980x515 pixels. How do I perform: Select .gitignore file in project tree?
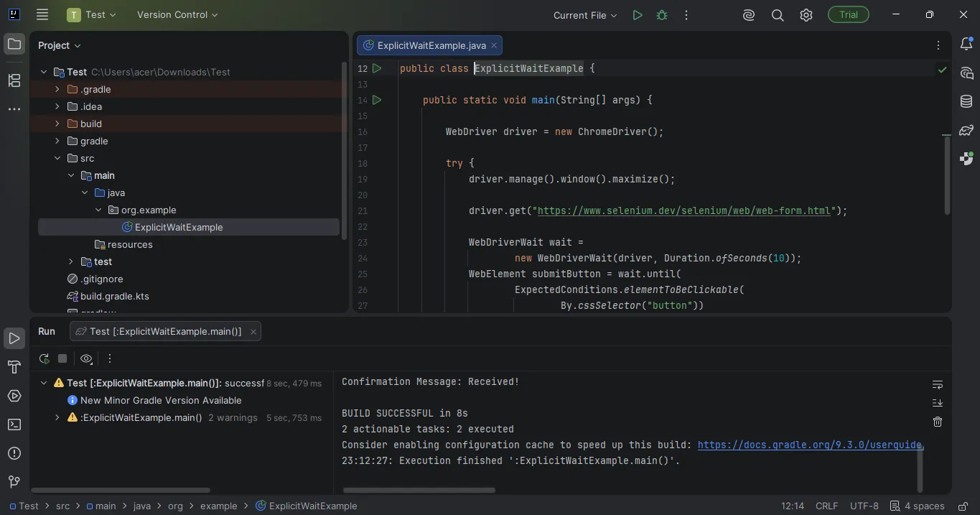coord(95,279)
